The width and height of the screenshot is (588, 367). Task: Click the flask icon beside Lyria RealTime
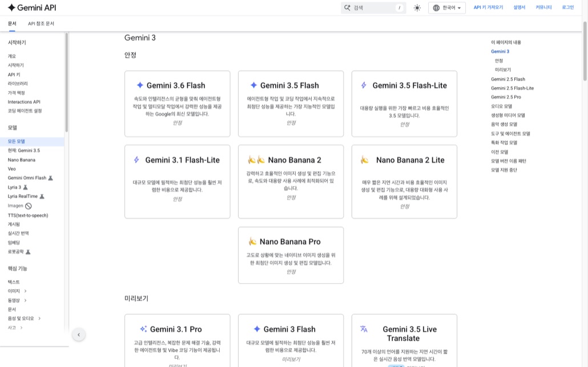coord(42,196)
